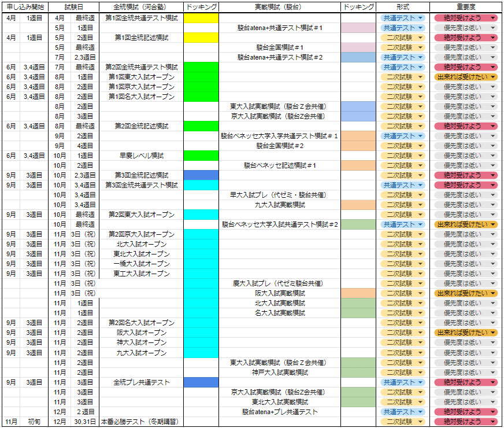Image resolution: width=504 pixels, height=428 pixels.
Task: Select the 全統模試（河合塾）header cell
Action: tap(142, 7)
